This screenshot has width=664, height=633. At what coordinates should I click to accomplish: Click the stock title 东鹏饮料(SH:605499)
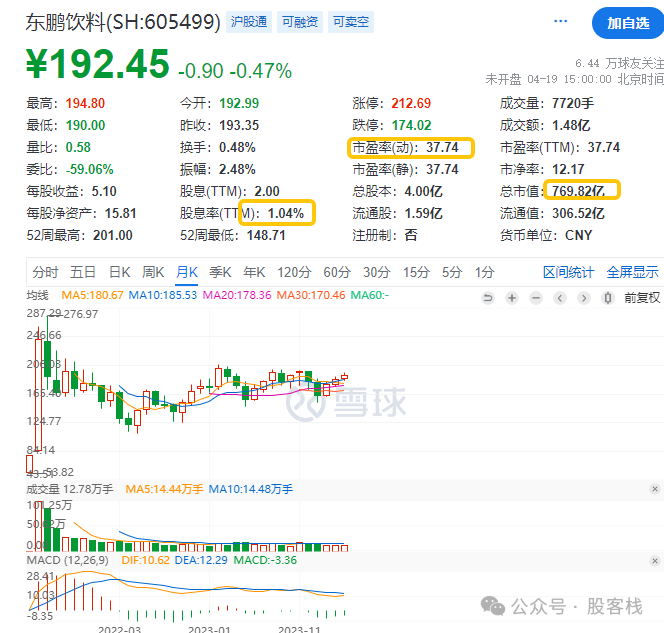[123, 22]
